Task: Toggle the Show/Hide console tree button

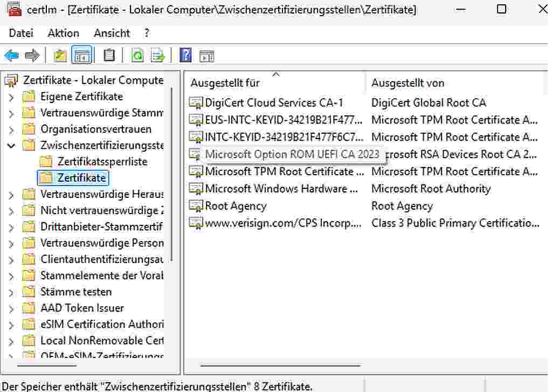Action: pos(81,56)
